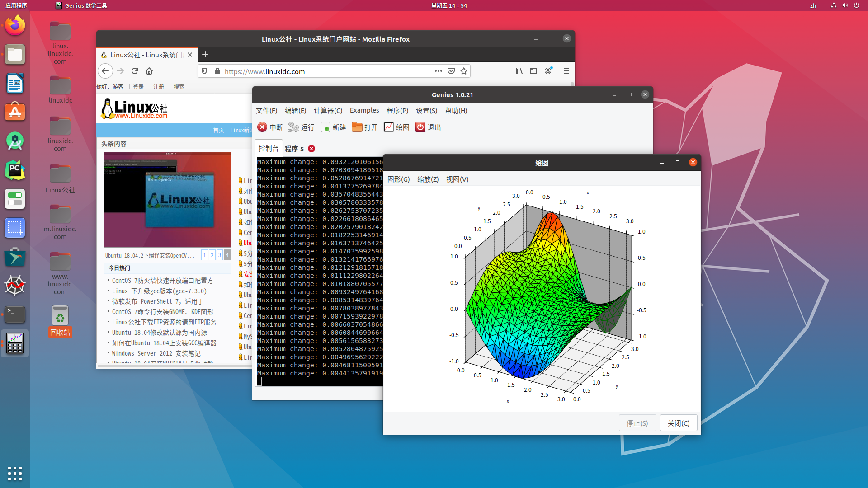Quit Genius using the 退出 icon
The height and width of the screenshot is (488, 868).
pyautogui.click(x=428, y=127)
